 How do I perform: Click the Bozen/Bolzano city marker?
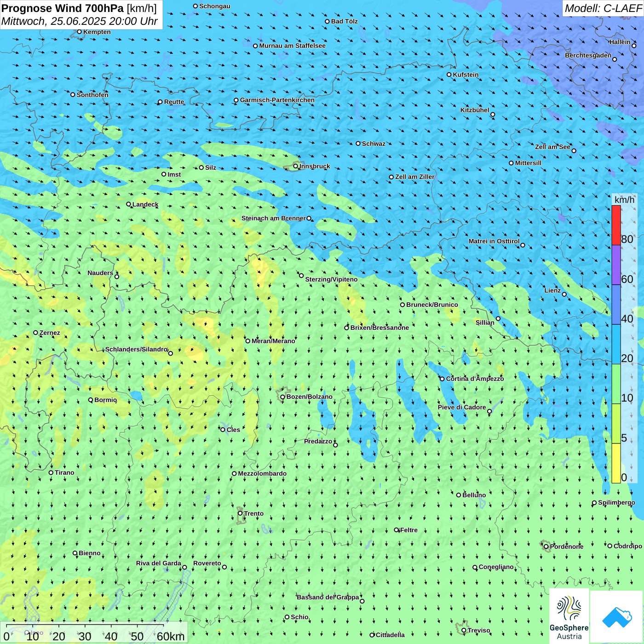point(282,397)
